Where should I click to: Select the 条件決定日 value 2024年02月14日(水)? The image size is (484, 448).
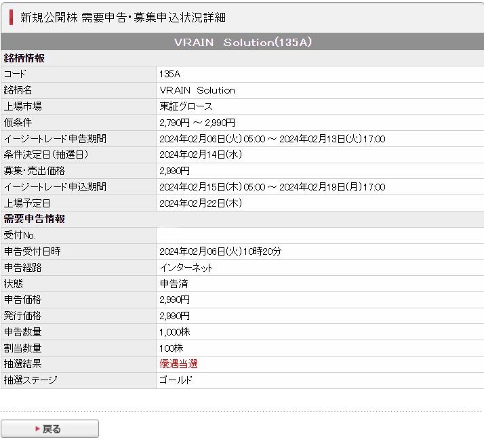[201, 155]
